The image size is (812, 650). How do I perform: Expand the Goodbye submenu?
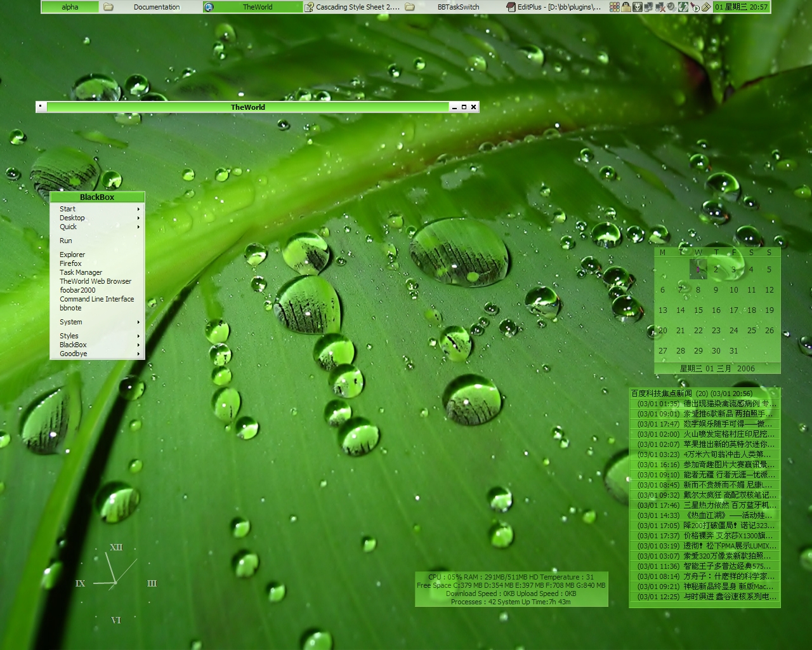(97, 354)
